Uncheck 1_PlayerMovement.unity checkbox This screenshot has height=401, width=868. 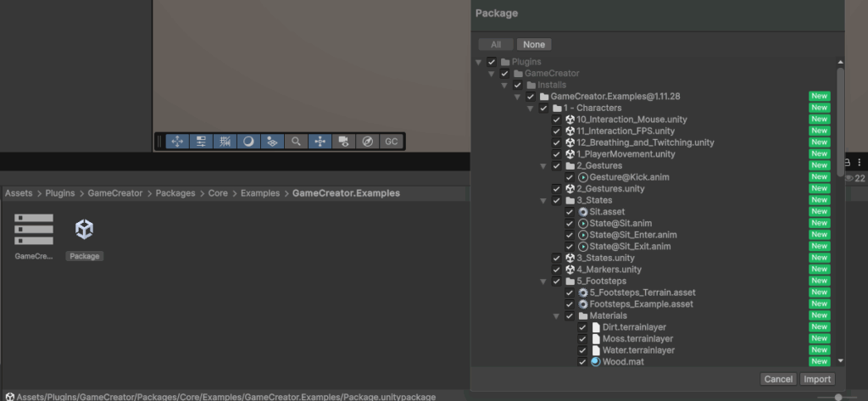tap(556, 154)
